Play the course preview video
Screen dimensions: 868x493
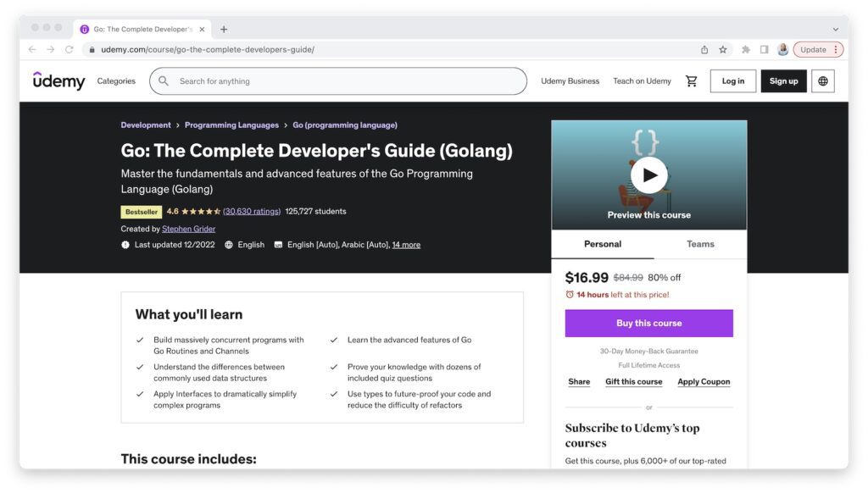[x=648, y=175]
